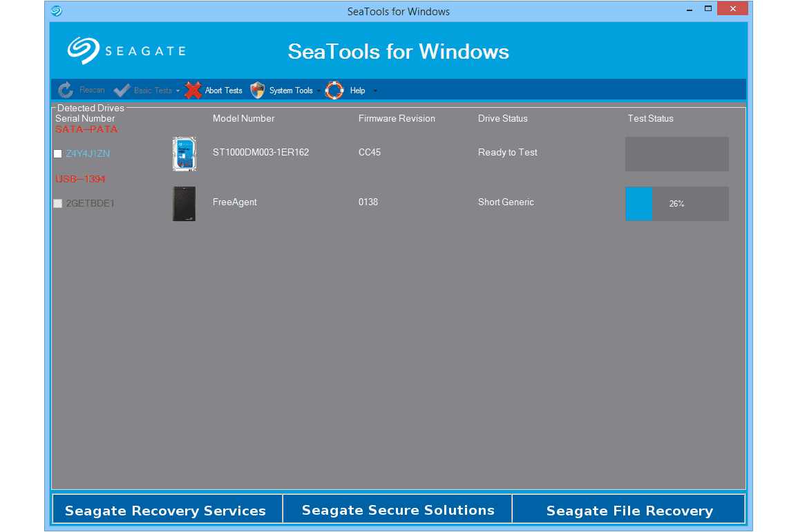
Task: Select the ST1000DM003 internal hard drive image
Action: click(184, 153)
